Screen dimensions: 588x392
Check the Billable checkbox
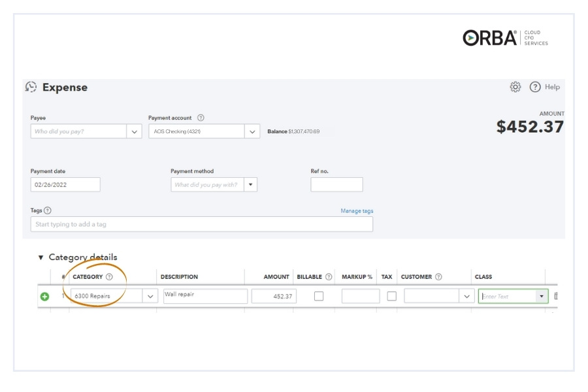tap(319, 296)
